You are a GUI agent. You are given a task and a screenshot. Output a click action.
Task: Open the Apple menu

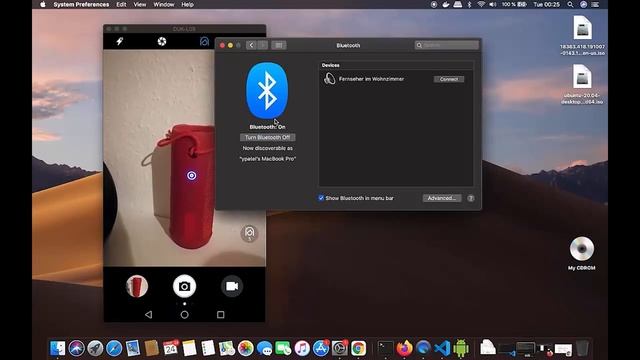click(x=43, y=4)
